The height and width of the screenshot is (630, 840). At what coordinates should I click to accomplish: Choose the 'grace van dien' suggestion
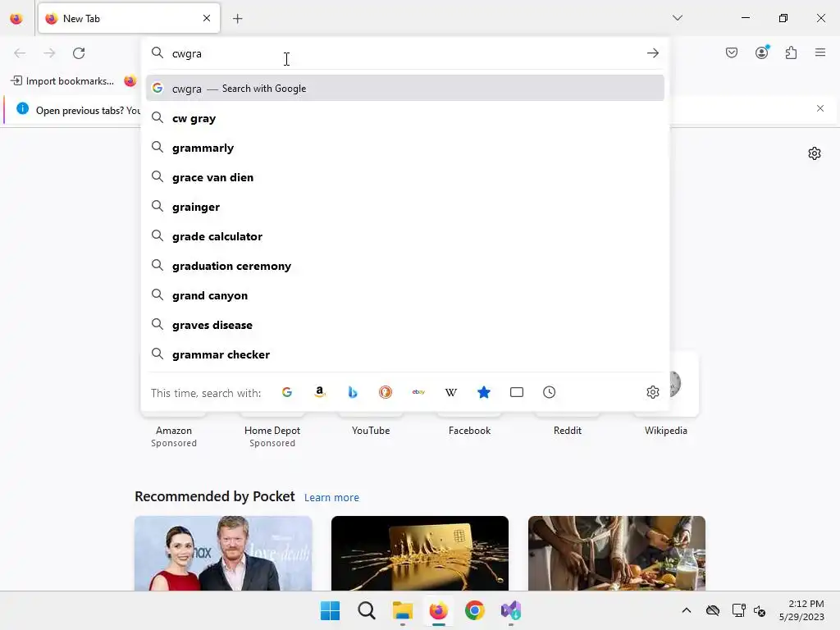point(405,177)
